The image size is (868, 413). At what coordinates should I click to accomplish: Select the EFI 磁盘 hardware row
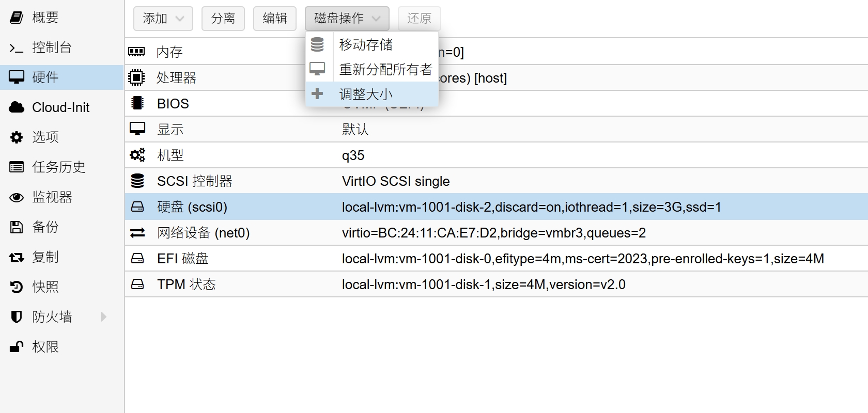(x=182, y=259)
